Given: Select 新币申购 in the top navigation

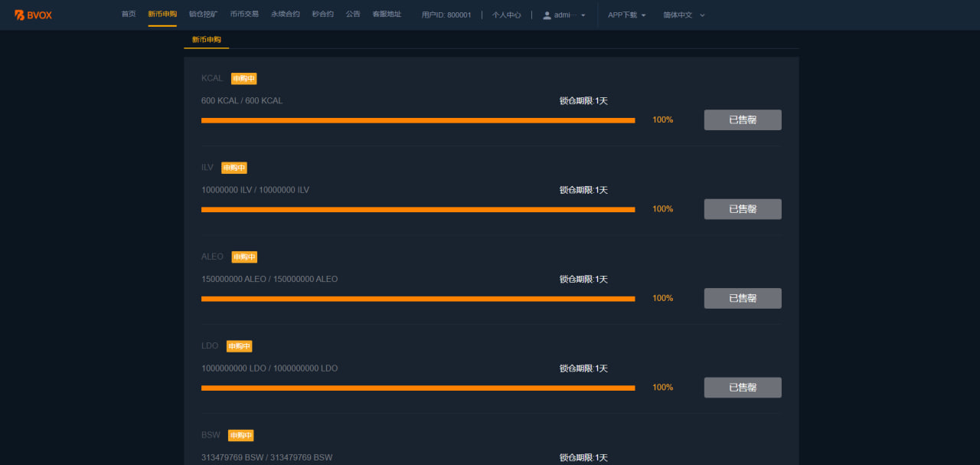Looking at the screenshot, I should 162,15.
